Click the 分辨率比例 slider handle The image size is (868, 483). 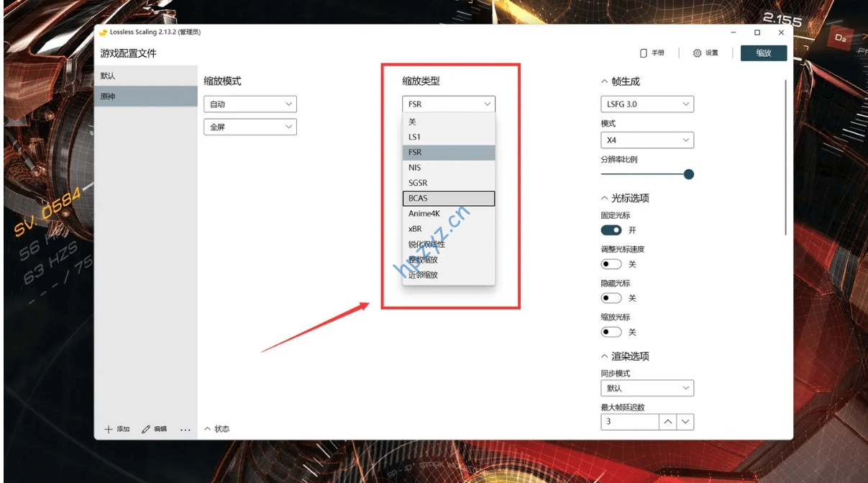point(688,174)
